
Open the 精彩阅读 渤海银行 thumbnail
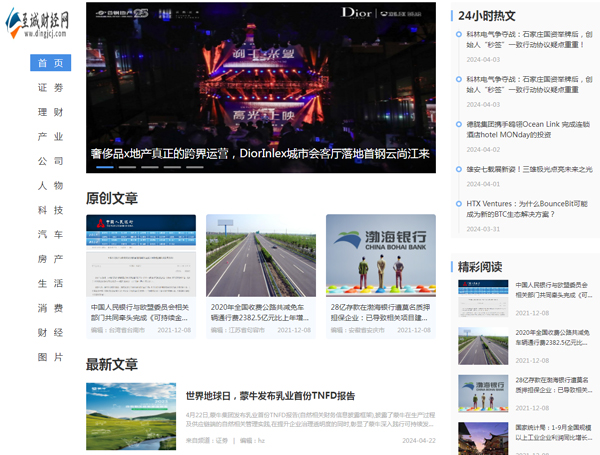(x=483, y=393)
